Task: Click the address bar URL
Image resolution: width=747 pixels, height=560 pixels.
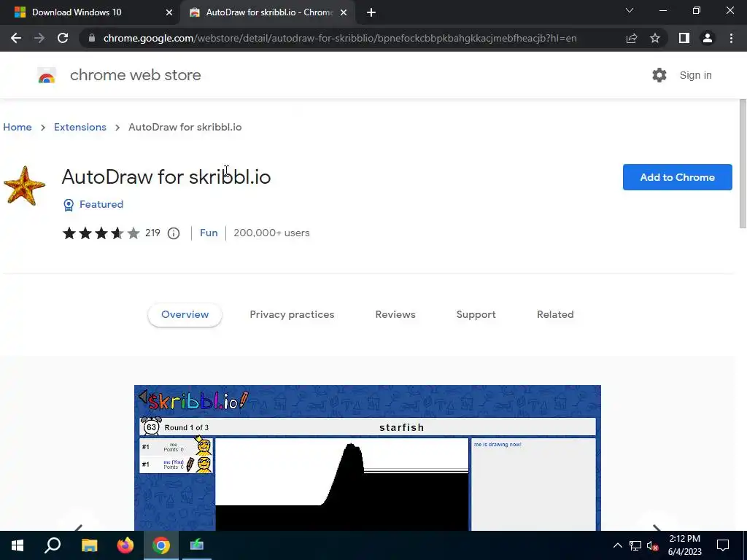Action: tap(340, 38)
